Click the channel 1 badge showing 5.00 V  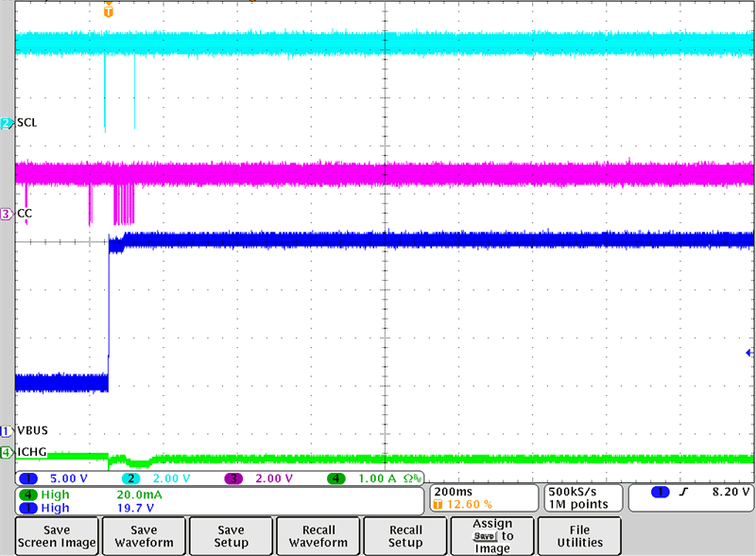(30, 478)
